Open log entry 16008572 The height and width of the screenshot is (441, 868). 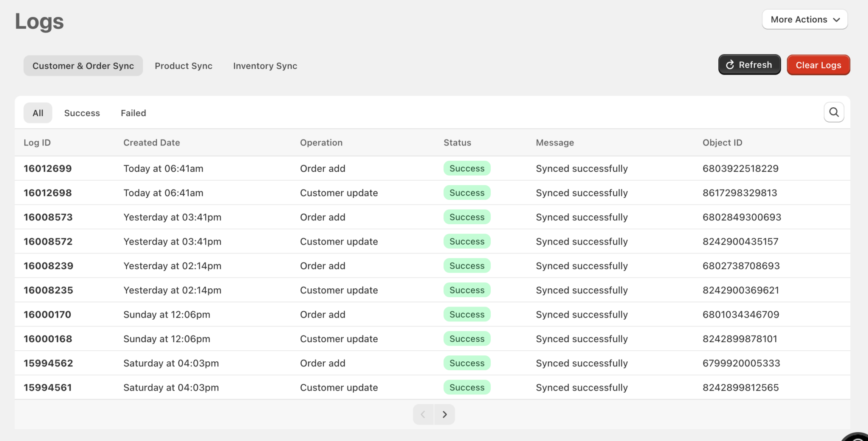point(48,241)
